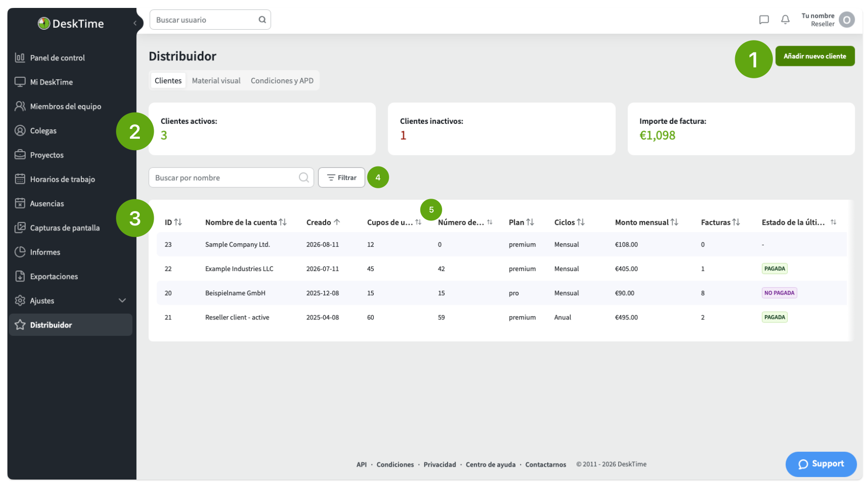The width and height of the screenshot is (868, 486).
Task: Open the Support chat button
Action: click(821, 464)
